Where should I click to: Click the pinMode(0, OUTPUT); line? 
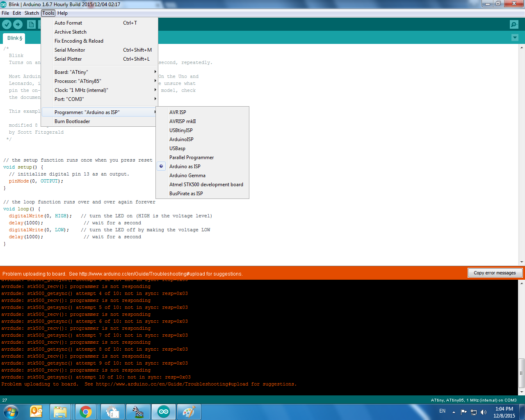36,181
